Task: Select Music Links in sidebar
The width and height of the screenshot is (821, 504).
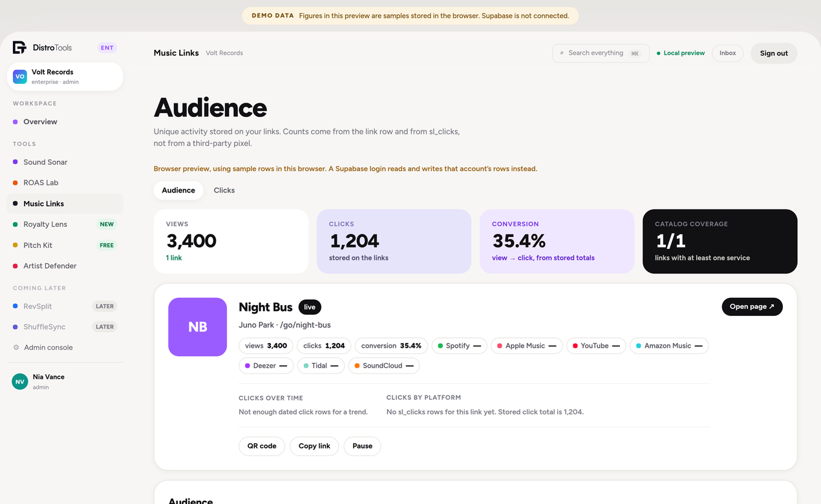Action: pyautogui.click(x=65, y=204)
